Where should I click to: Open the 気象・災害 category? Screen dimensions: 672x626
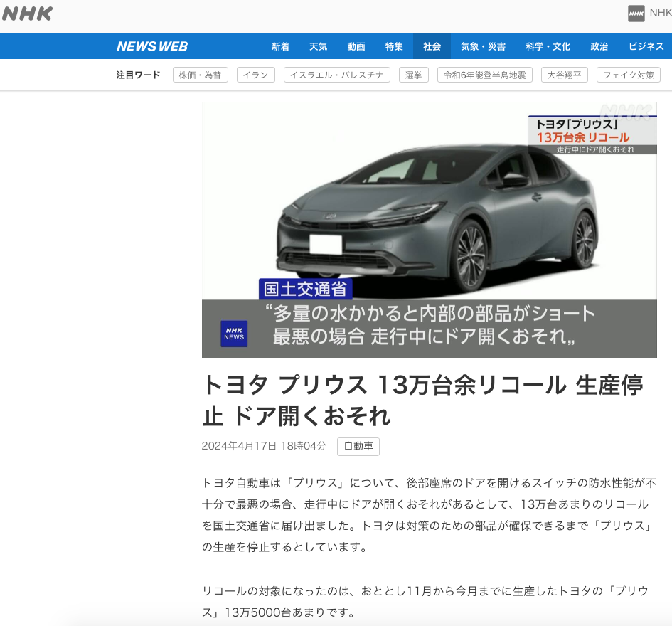[x=483, y=46]
